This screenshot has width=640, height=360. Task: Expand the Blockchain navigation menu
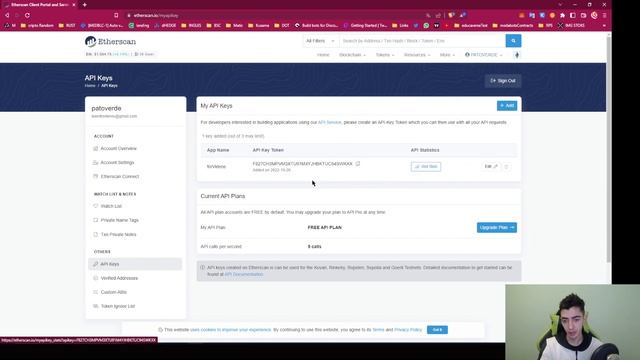[x=352, y=55]
